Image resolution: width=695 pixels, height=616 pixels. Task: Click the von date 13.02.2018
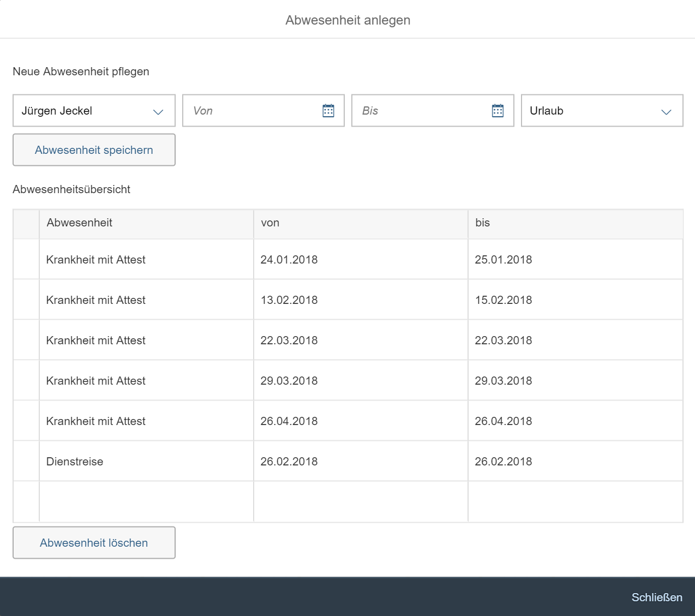tap(289, 300)
